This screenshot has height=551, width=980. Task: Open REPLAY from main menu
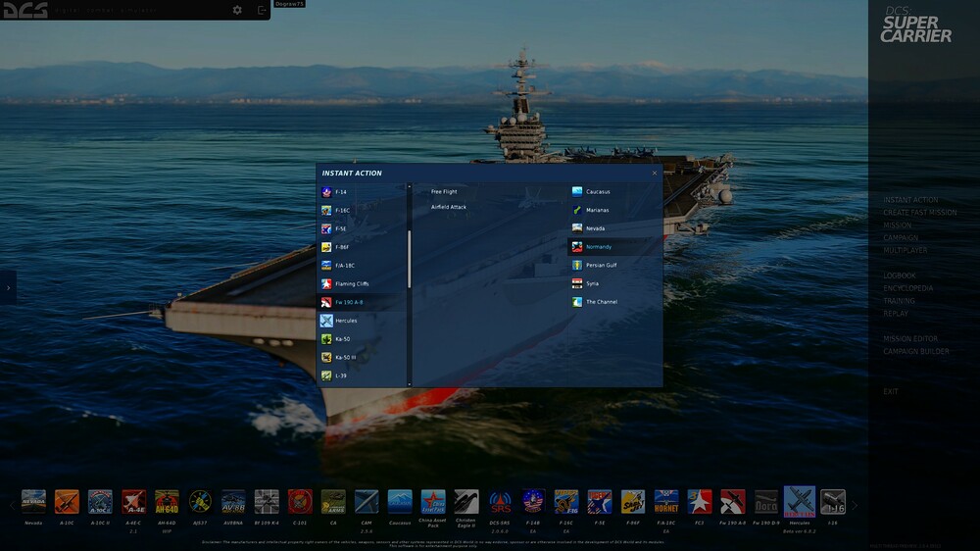896,314
